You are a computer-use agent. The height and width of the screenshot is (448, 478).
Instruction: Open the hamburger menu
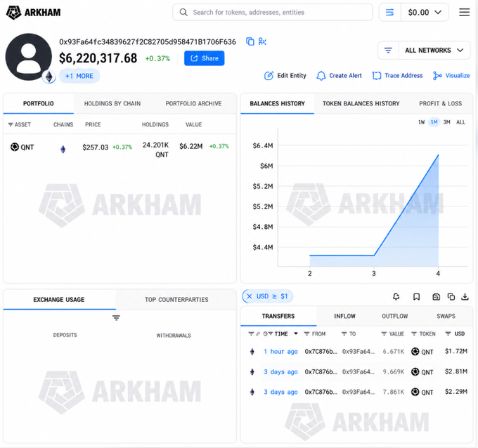click(x=464, y=12)
